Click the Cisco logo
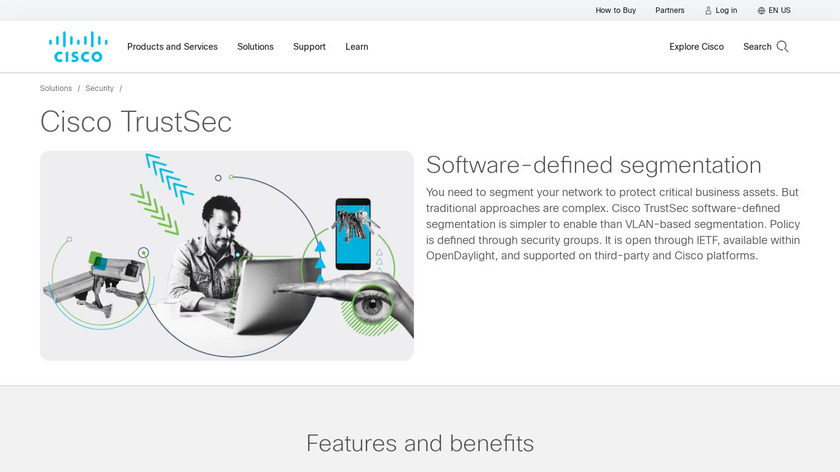This screenshot has width=840, height=472. click(x=78, y=47)
